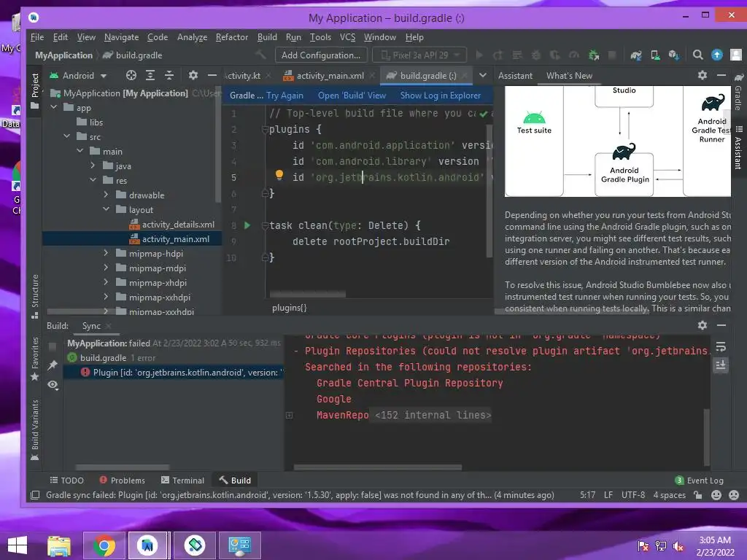The width and height of the screenshot is (747, 560).
Task: Switch to the What's New tab
Action: click(x=569, y=75)
